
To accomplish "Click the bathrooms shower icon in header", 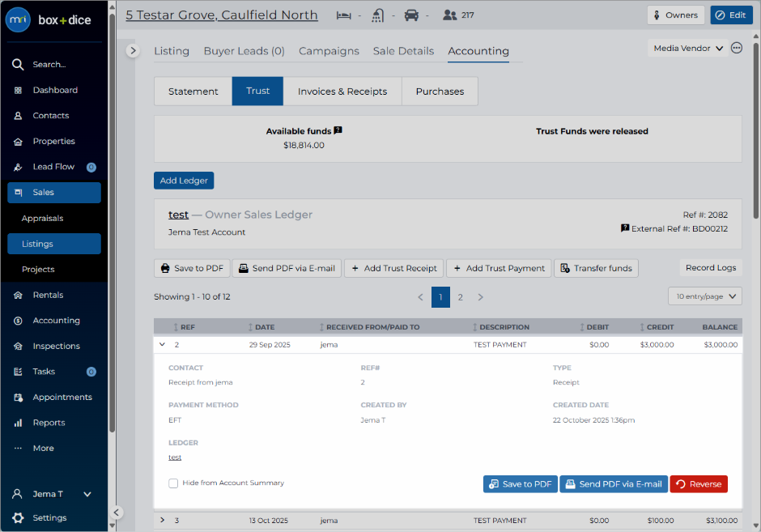I will [x=377, y=15].
